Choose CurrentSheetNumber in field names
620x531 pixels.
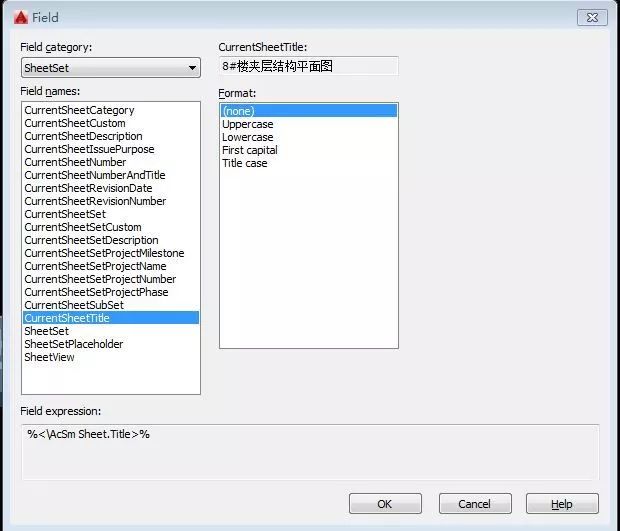[x=75, y=162]
